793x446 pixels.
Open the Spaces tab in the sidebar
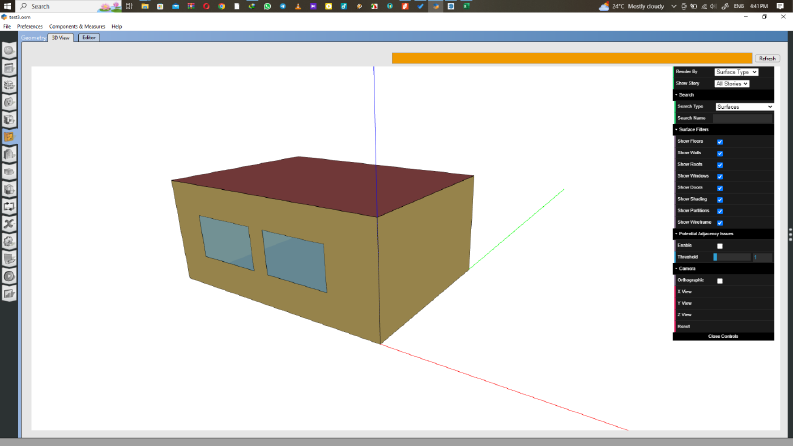click(x=9, y=171)
